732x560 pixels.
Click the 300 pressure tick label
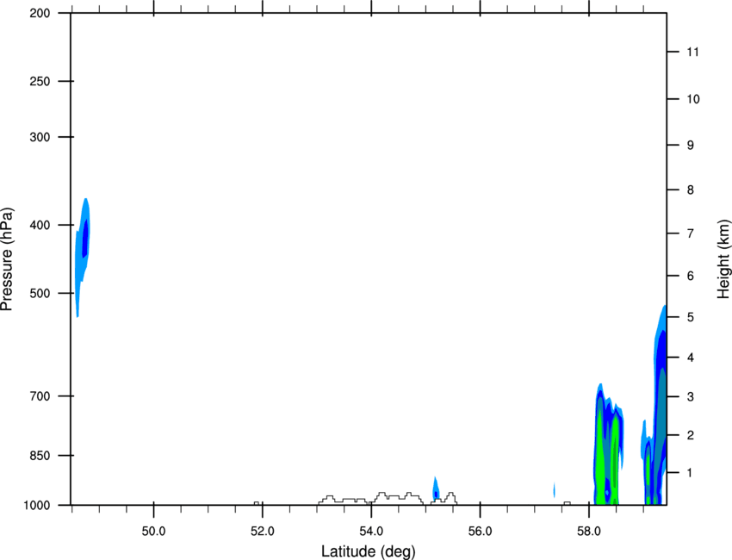pyautogui.click(x=40, y=137)
